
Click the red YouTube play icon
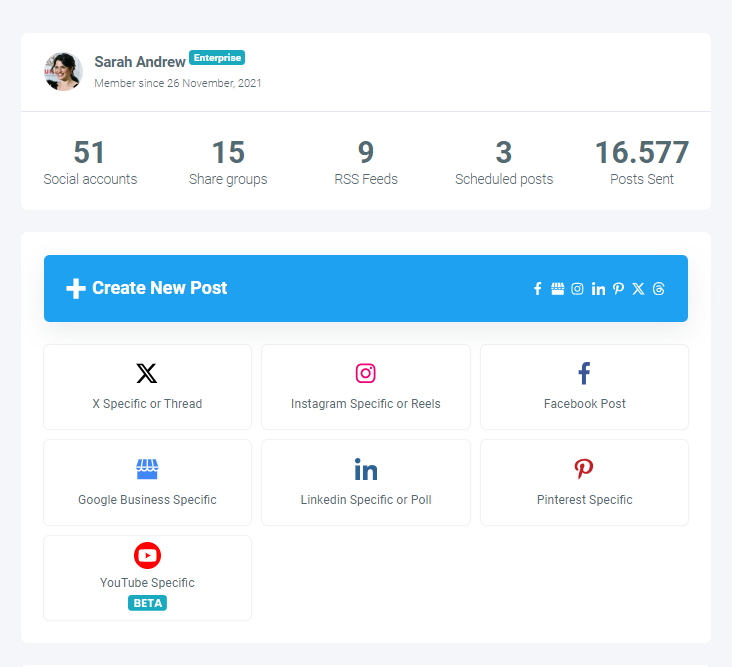[148, 555]
